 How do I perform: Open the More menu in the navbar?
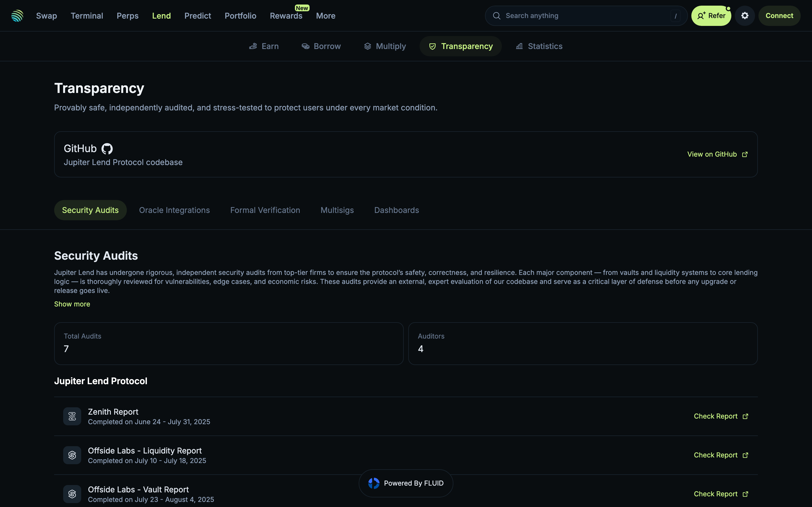[x=325, y=16]
